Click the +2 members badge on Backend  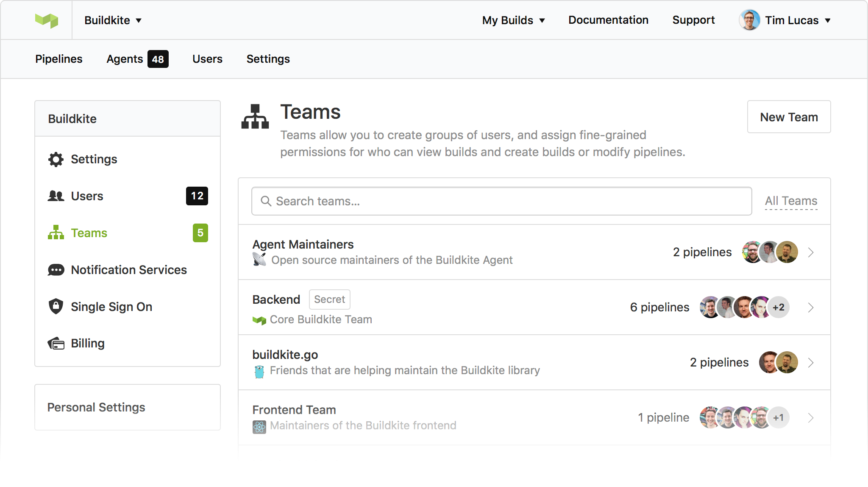pos(779,308)
